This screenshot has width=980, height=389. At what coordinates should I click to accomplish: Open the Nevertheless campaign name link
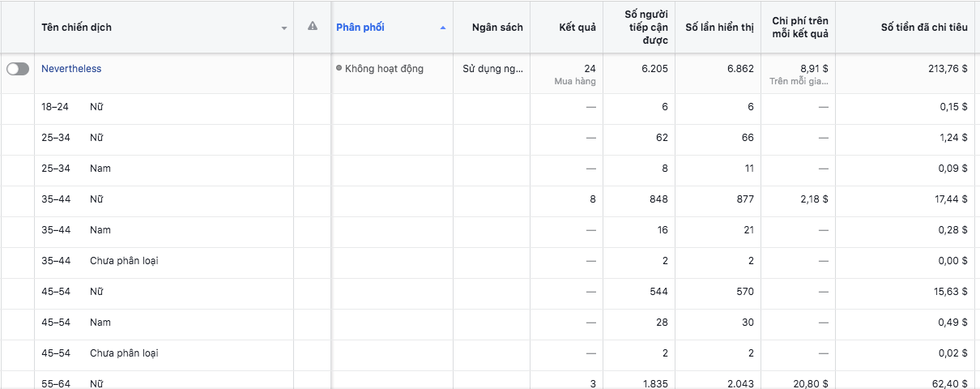coord(71,69)
